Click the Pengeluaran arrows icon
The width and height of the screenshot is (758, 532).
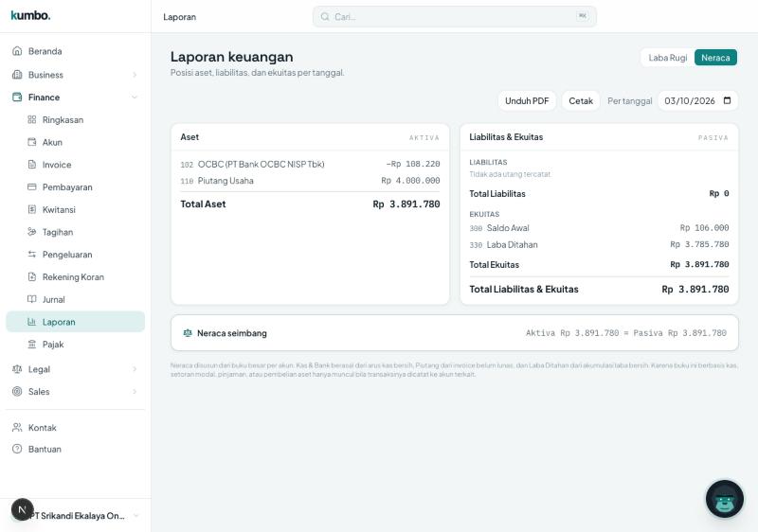click(32, 254)
